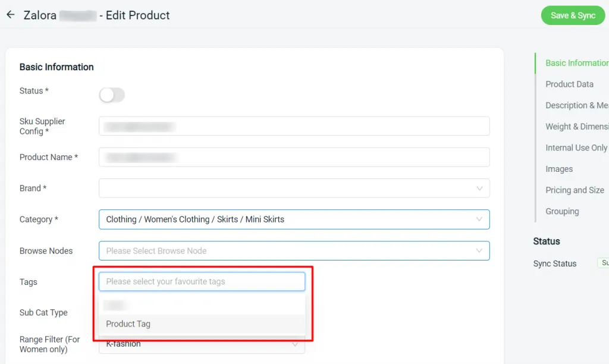Go to the Images section

(x=559, y=169)
